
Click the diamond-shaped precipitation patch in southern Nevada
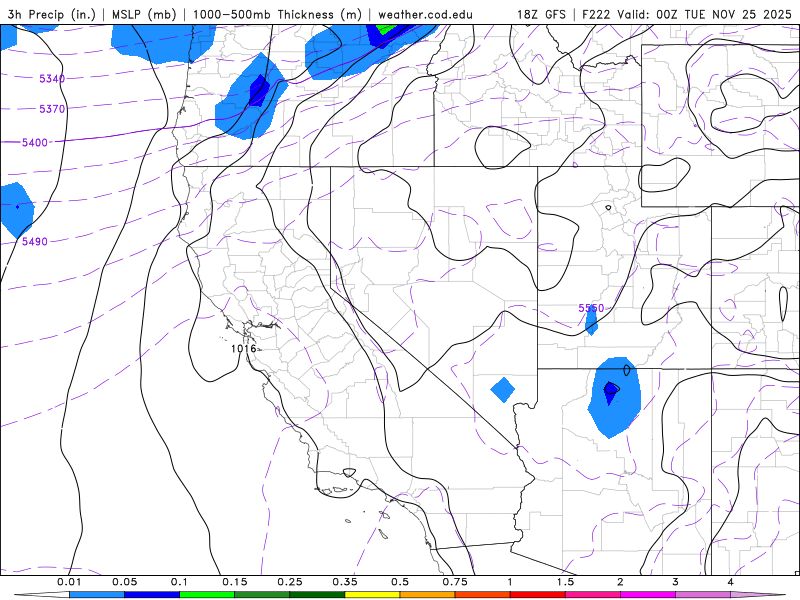point(503,390)
